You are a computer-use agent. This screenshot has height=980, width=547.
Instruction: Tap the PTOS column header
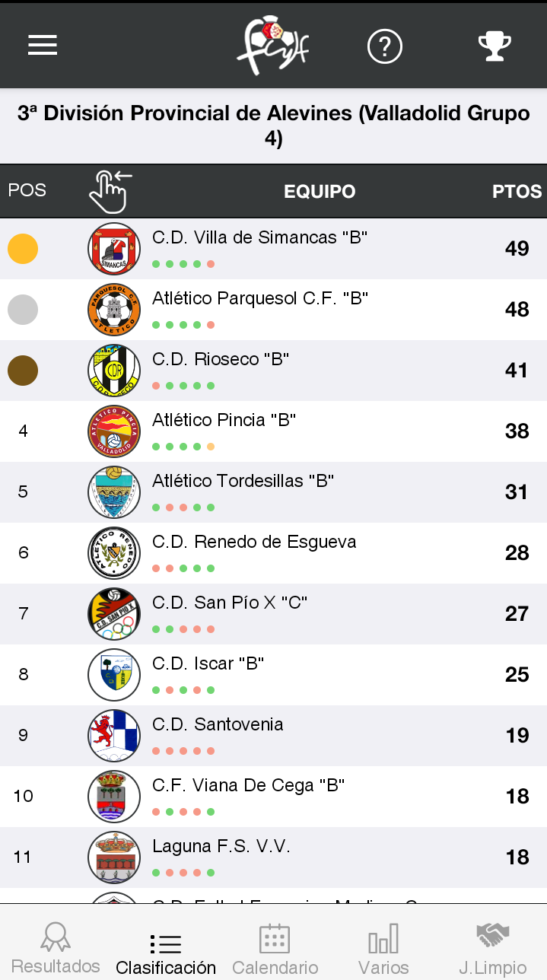point(517,192)
